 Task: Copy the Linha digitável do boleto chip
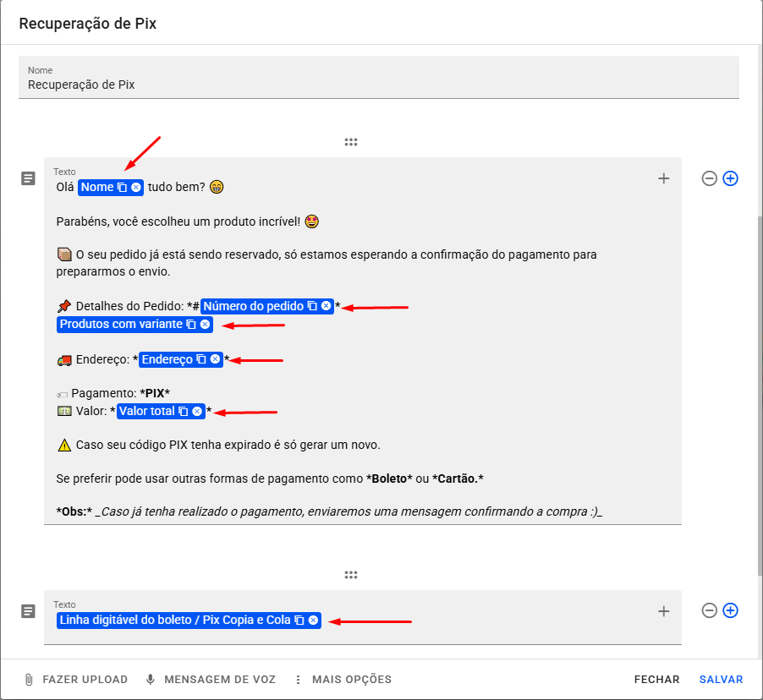point(299,621)
